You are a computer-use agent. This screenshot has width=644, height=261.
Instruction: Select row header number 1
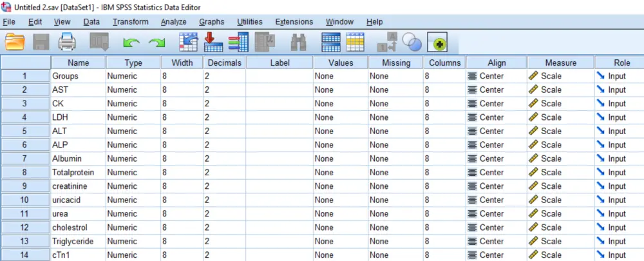tap(26, 76)
